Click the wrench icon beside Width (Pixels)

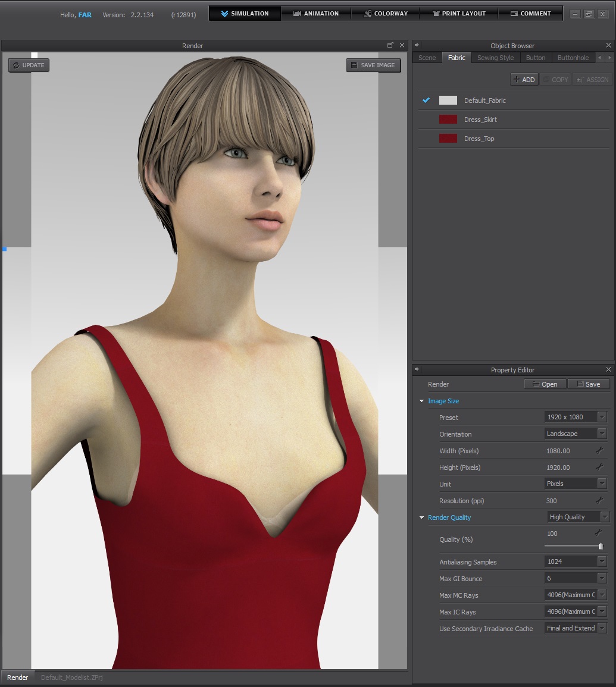pyautogui.click(x=599, y=451)
